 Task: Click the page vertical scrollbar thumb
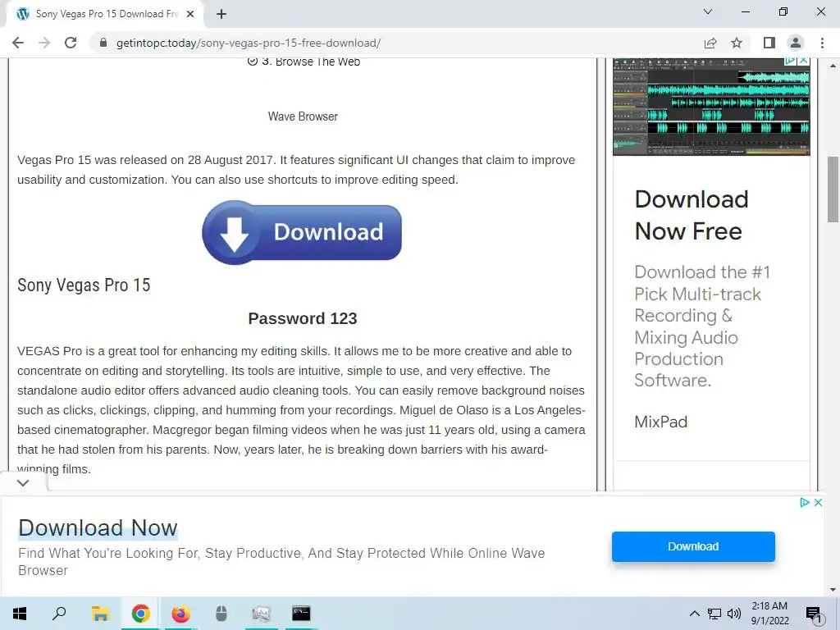[833, 189]
